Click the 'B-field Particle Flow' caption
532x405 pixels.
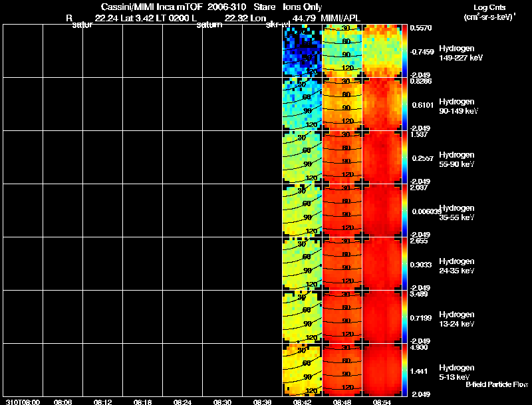pos(497,384)
